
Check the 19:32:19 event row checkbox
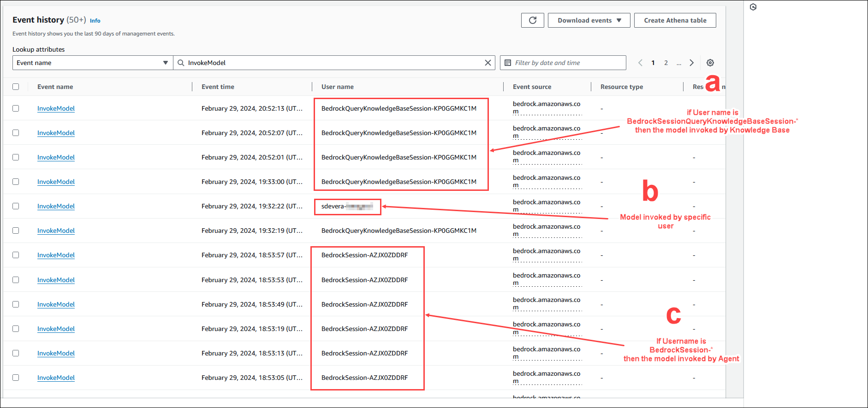tap(16, 231)
